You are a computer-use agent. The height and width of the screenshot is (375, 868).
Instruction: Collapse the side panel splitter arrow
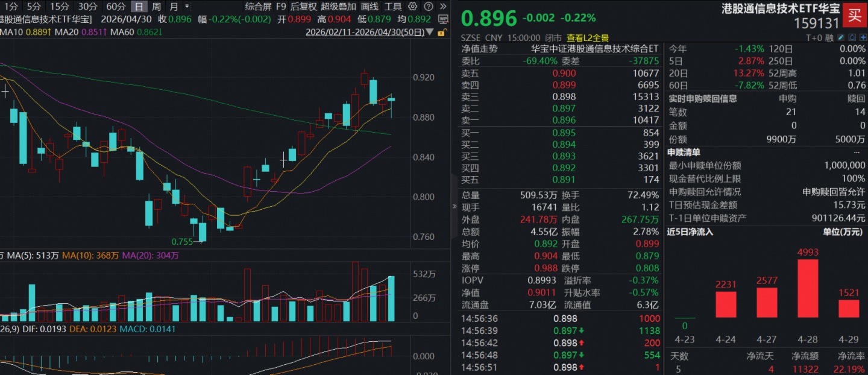point(455,206)
